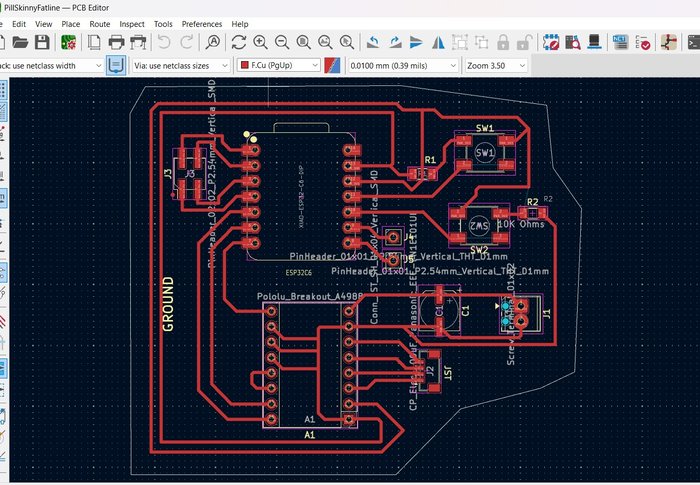Zoom to fit the page
Image resolution: width=700 pixels, height=485 pixels.
pos(304,42)
